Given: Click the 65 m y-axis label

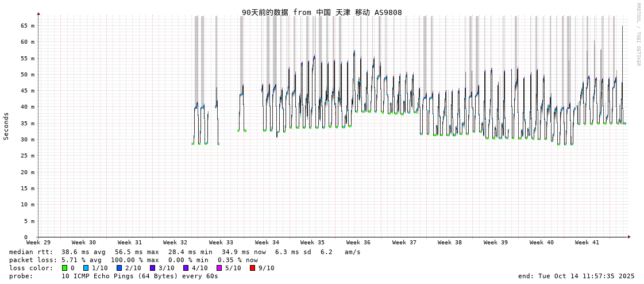Looking at the screenshot, I should click(28, 25).
